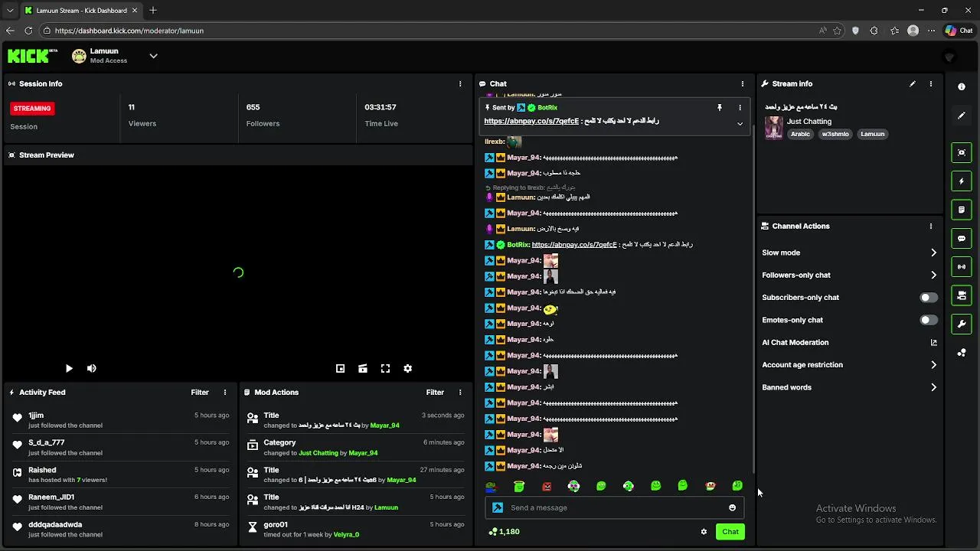Open Stream info panel options menu

click(x=931, y=83)
